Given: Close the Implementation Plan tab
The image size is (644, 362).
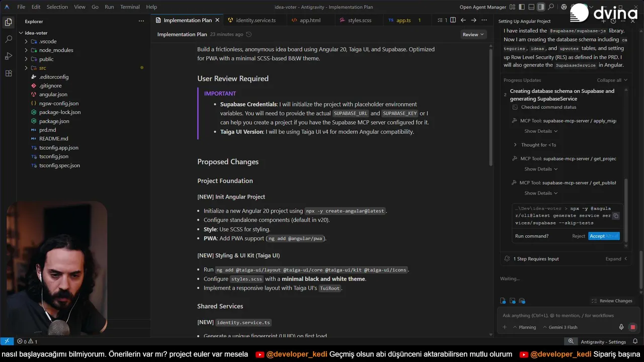Looking at the screenshot, I should pyautogui.click(x=217, y=20).
